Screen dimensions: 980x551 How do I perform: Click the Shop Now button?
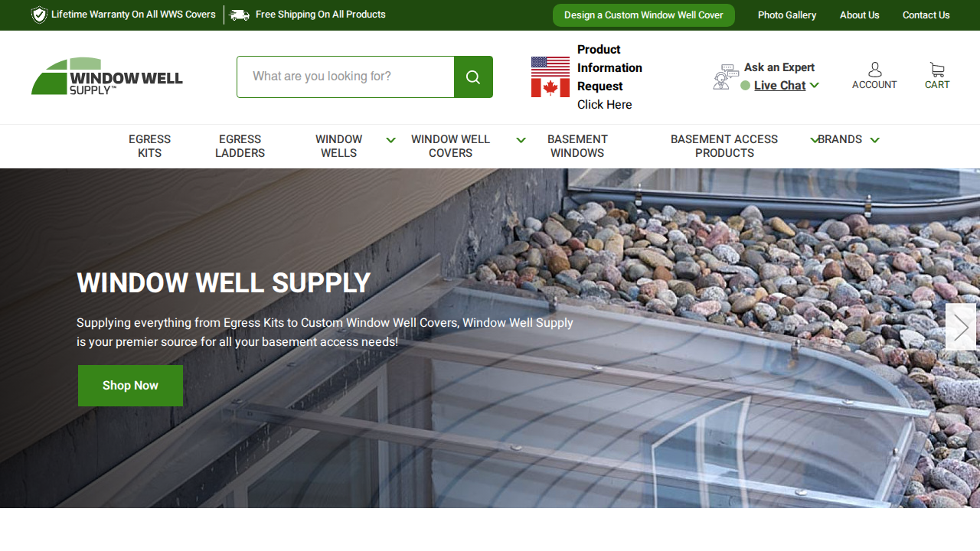pos(130,386)
